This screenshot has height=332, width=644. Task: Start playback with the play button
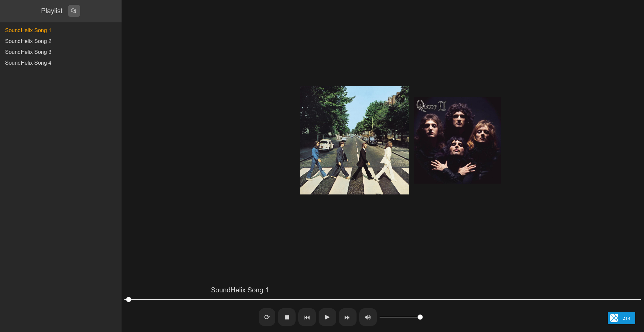[x=327, y=317]
